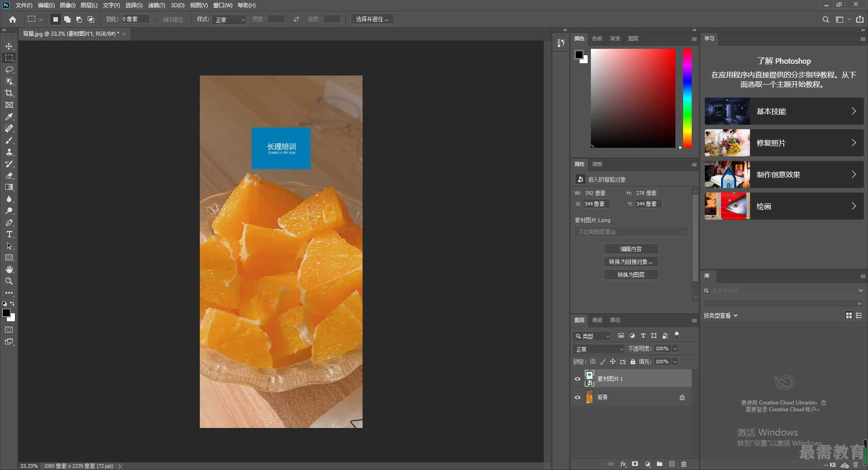The image size is (868, 470).
Task: Click the 选择并遮住 button
Action: tap(372, 19)
